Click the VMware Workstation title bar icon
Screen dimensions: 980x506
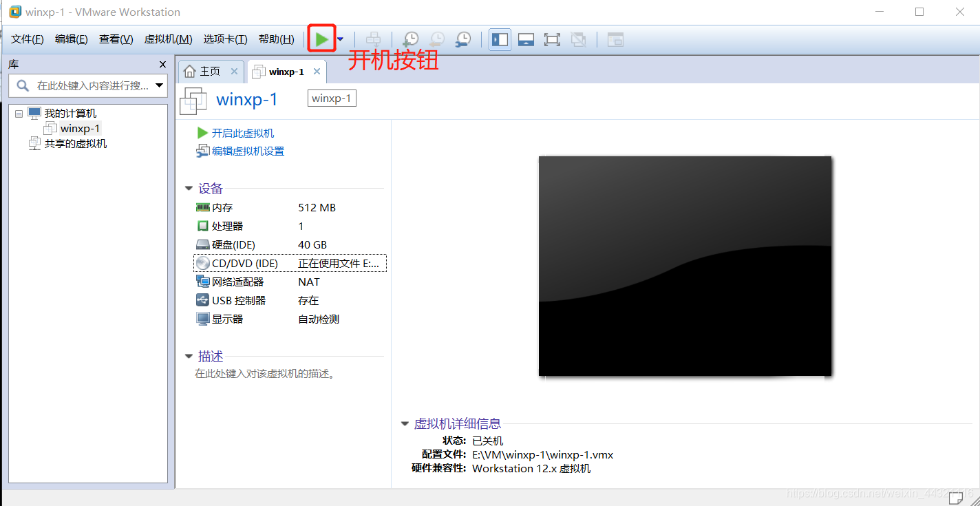[15, 12]
